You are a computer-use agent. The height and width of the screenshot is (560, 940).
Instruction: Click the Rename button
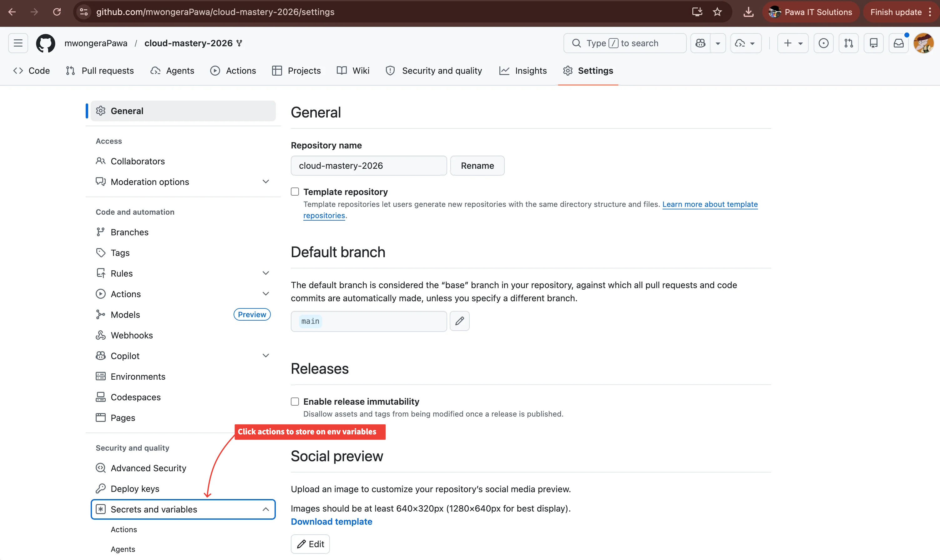click(x=477, y=166)
